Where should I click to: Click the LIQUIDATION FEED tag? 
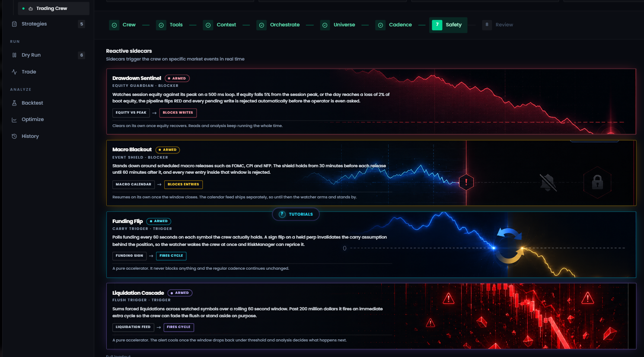133,327
